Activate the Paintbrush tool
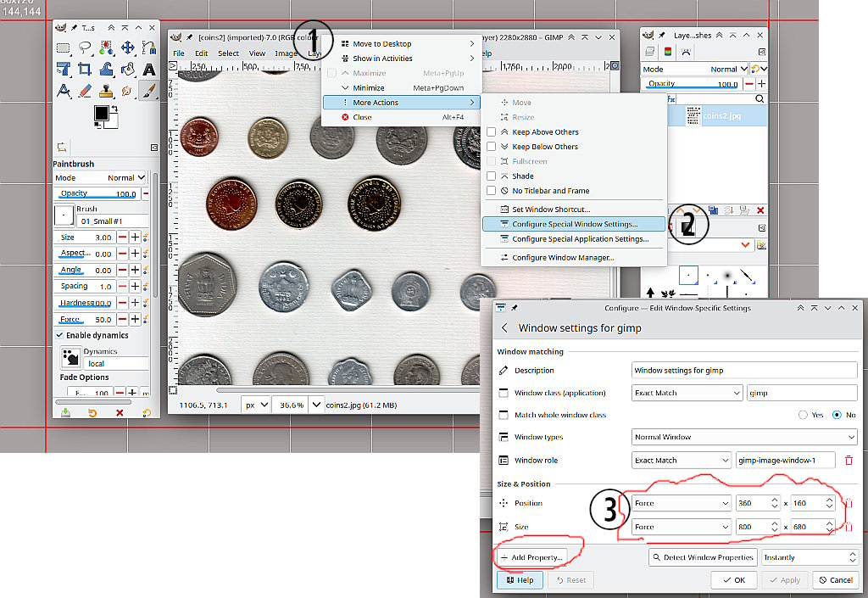 point(149,91)
